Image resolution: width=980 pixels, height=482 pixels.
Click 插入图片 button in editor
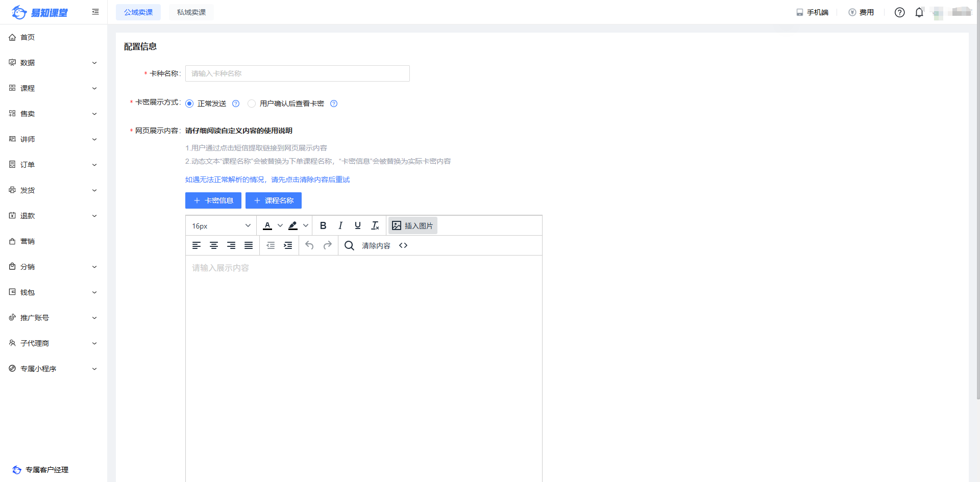[413, 225]
